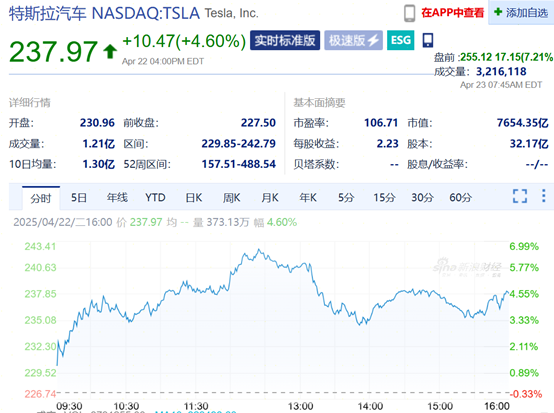Click the 52-week range 157.51-488.54
Screen dimensions: 554x413
pos(238,164)
